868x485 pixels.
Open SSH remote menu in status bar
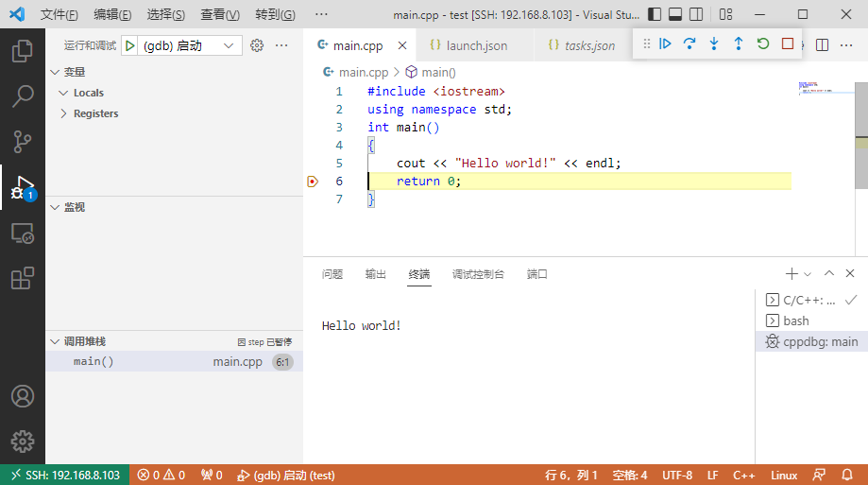point(65,475)
